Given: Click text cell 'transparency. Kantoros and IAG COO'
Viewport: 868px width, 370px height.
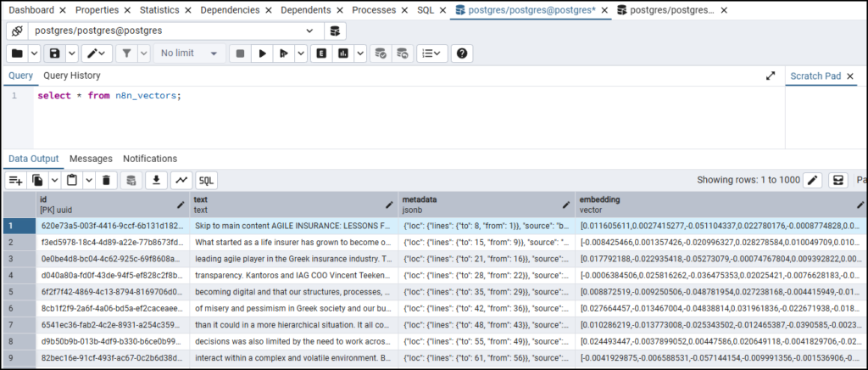Looking at the screenshot, I should point(294,275).
